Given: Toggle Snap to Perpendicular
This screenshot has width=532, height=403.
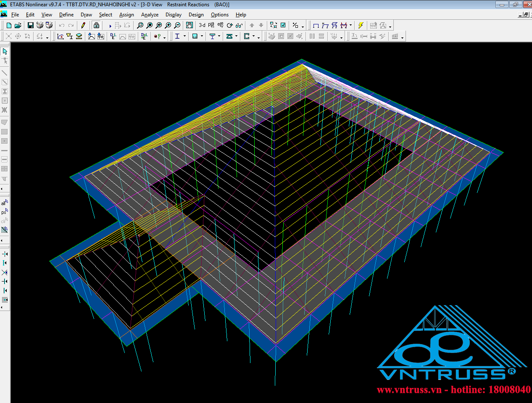Looking at the screenshot, I should pos(5,282).
